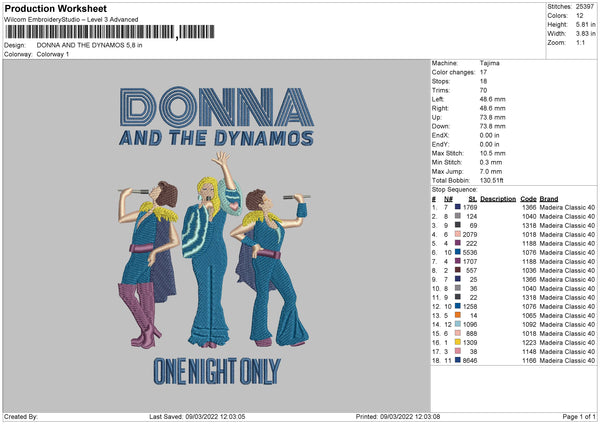Click the dark swatch in stop row 3

(x=457, y=225)
